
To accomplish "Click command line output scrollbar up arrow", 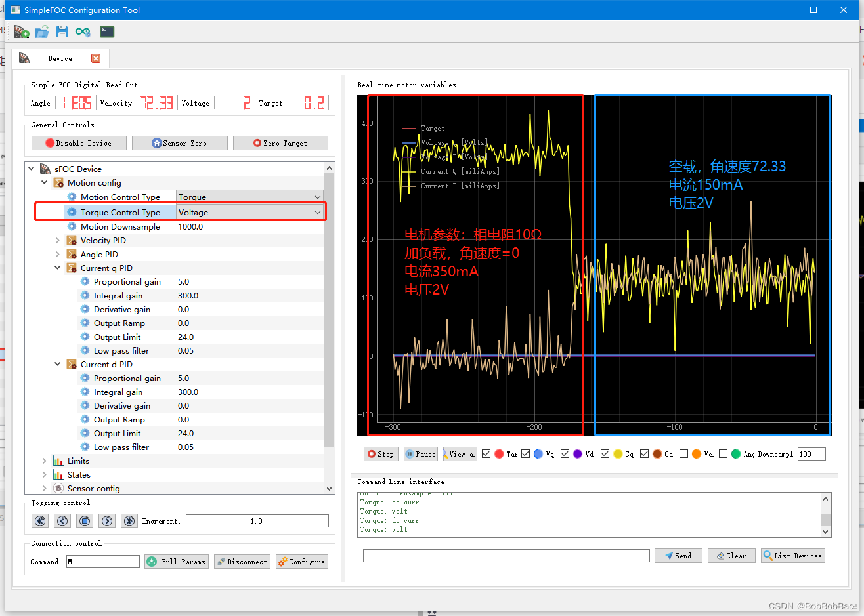I will point(826,499).
